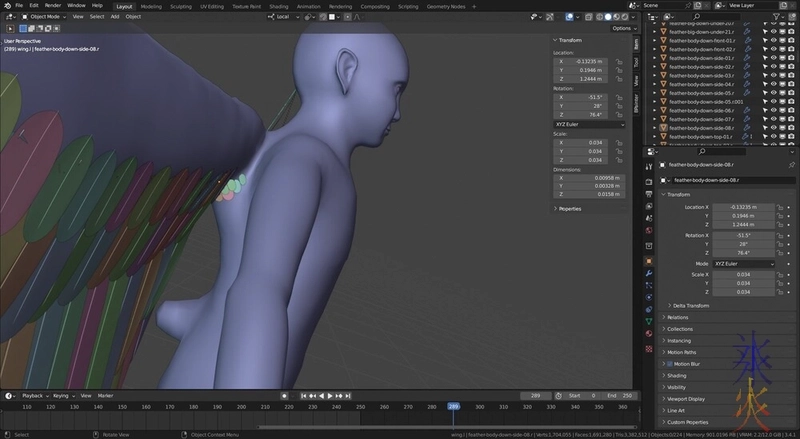Open the Object Mode dropdown

click(x=44, y=17)
